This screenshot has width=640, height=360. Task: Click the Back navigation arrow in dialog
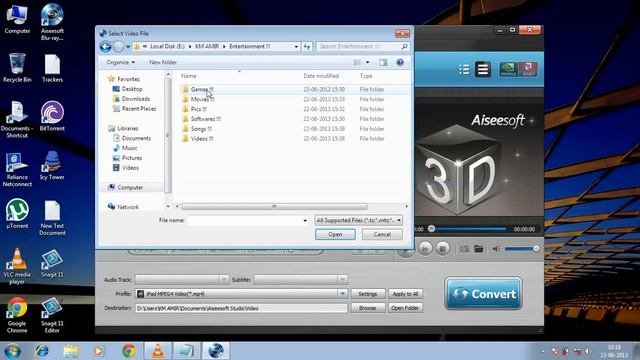coord(105,47)
